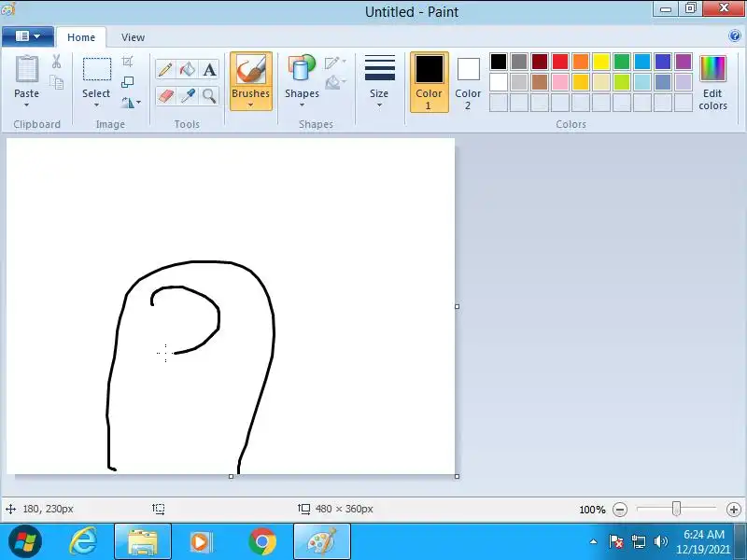The image size is (747, 560).
Task: Open the shape Fill dropdown
Action: [x=335, y=82]
